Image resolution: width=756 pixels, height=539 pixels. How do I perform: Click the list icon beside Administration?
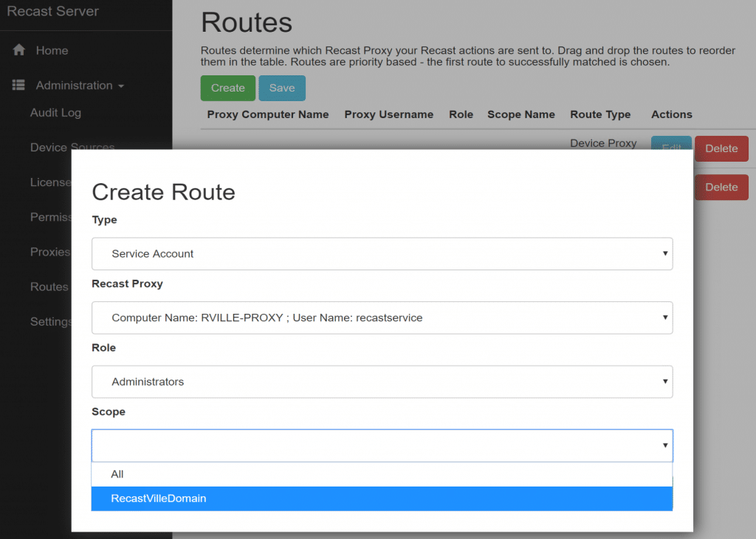coord(19,86)
